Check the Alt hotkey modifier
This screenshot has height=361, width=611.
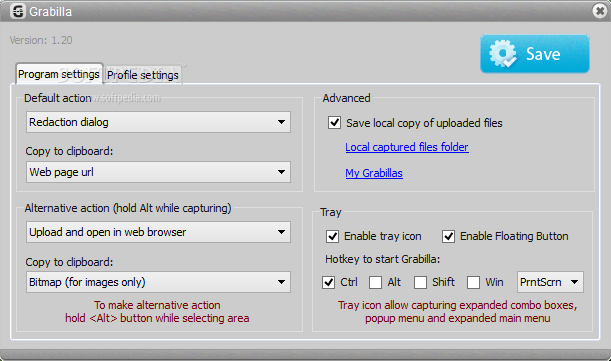click(375, 282)
